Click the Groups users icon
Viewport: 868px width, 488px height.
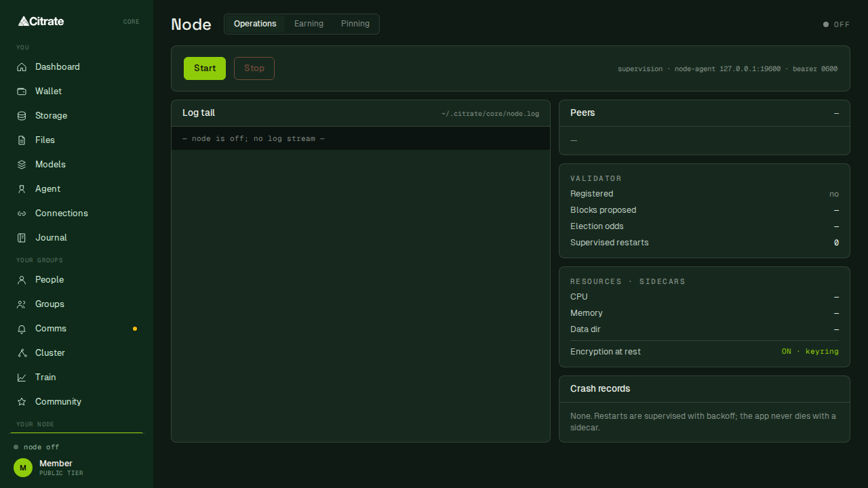(x=22, y=304)
